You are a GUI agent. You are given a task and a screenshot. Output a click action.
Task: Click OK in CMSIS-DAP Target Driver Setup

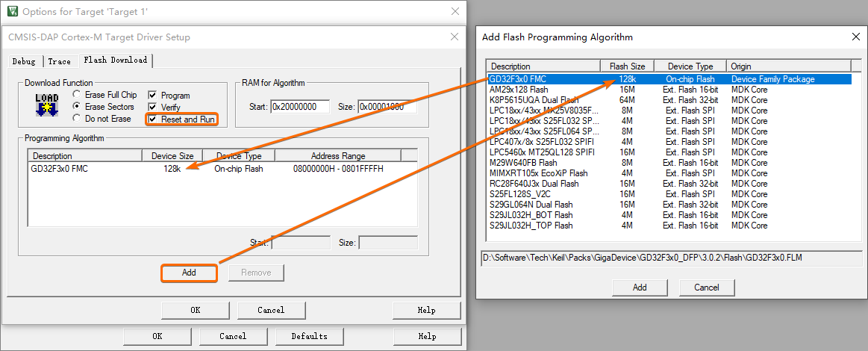(x=196, y=310)
